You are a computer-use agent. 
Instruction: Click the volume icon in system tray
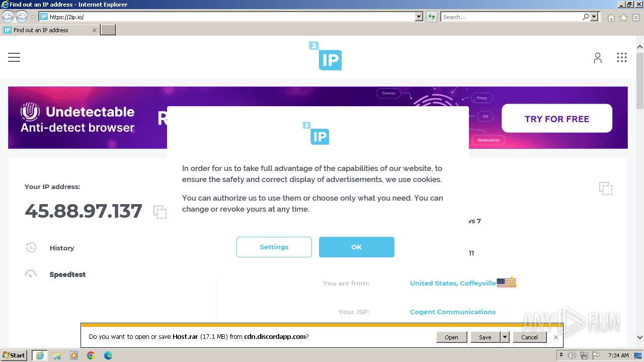(572, 355)
